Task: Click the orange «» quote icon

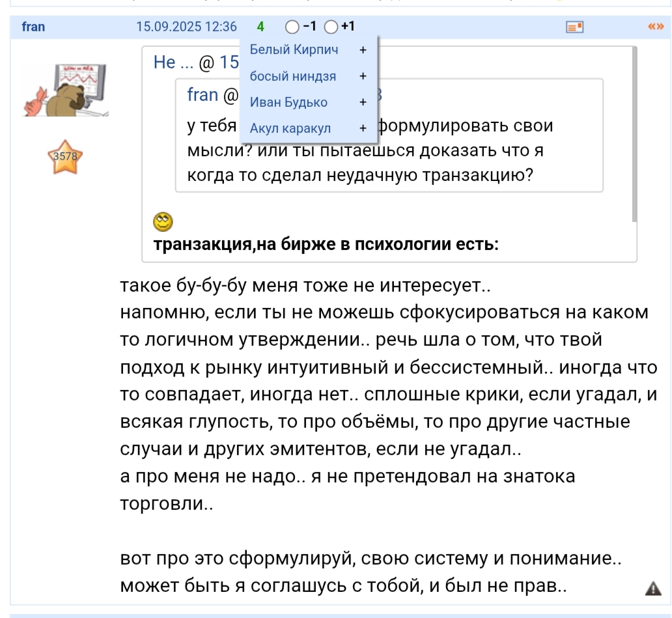Action: click(654, 27)
